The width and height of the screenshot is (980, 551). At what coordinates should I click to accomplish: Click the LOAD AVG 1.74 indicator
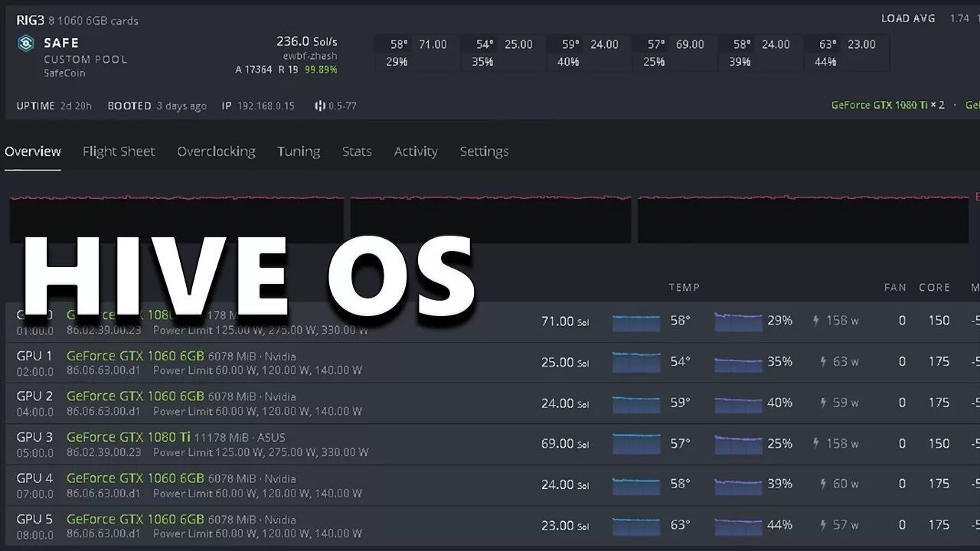925,18
